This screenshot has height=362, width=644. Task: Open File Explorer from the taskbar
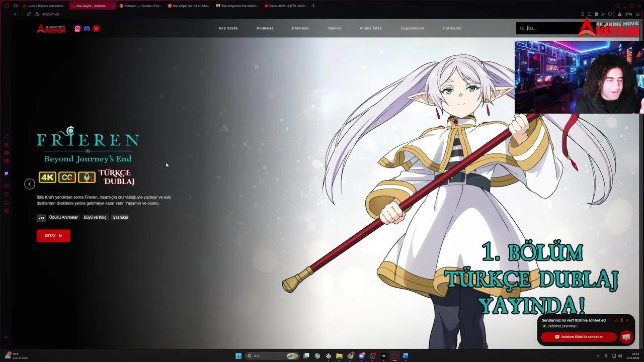click(339, 356)
